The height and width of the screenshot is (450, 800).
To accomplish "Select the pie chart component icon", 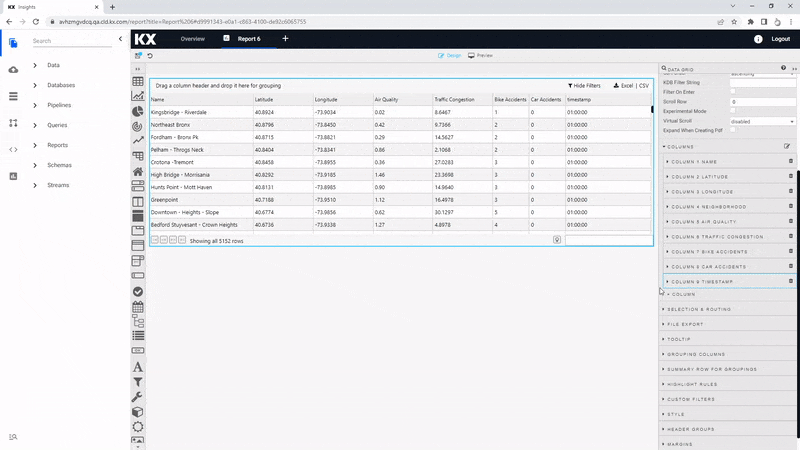I will pyautogui.click(x=138, y=111).
